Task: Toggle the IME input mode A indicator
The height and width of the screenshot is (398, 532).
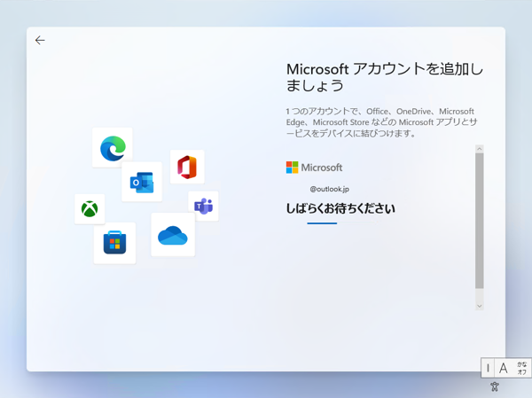Action: coord(503,368)
